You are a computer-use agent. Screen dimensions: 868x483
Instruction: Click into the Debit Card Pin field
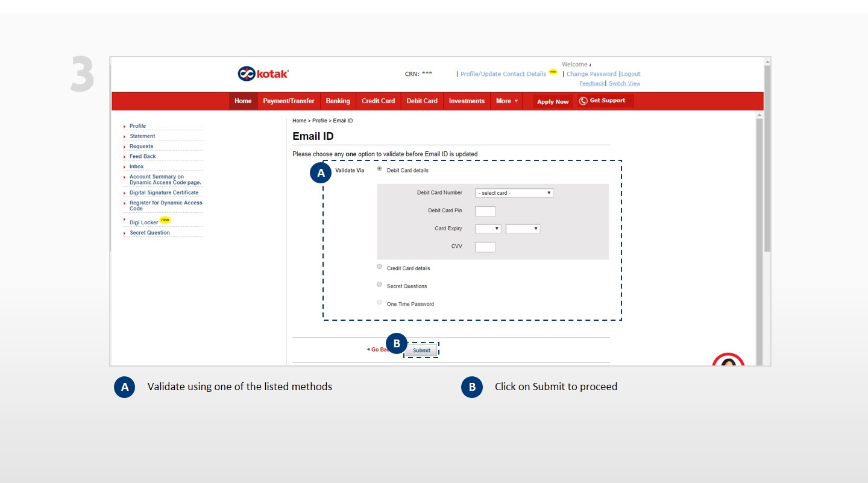tap(485, 211)
